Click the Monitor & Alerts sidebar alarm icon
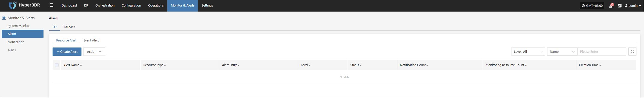This screenshot has width=644, height=98. (4, 18)
